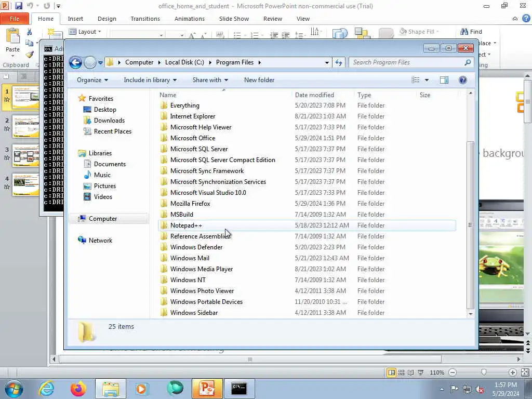532x399 pixels.
Task: Select the Microsoft Office folder
Action: (307, 138)
